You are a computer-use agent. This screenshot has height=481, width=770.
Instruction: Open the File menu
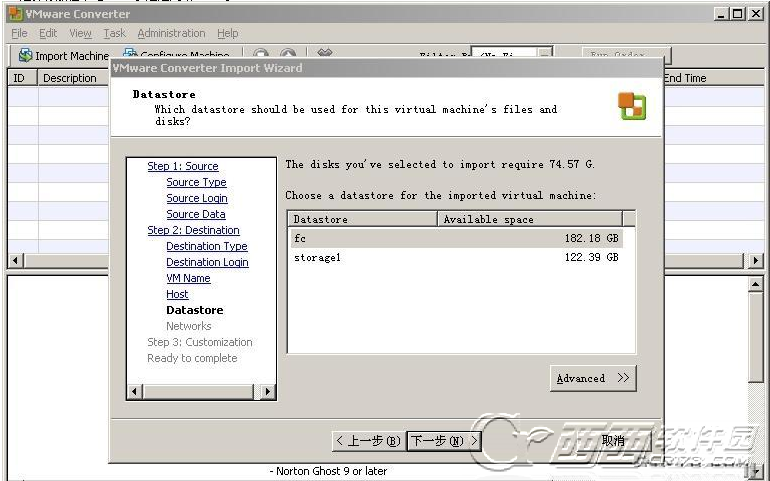(x=19, y=33)
